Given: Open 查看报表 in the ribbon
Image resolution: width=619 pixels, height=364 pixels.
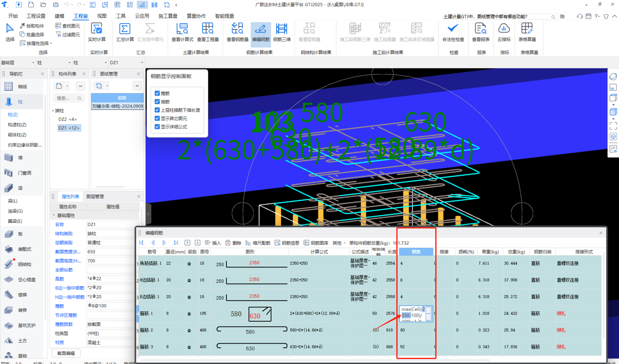Looking at the screenshot, I should coord(481,32).
